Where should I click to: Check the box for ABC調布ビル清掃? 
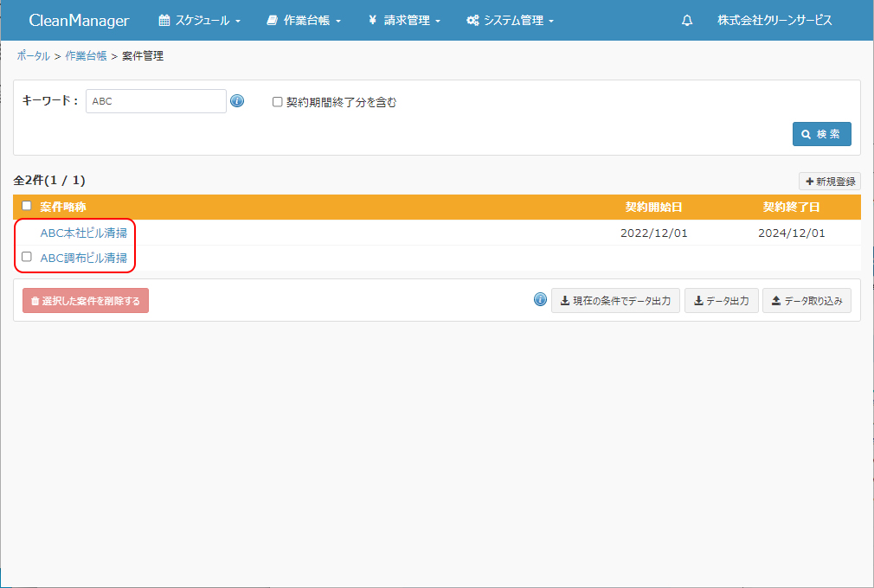coord(27,257)
